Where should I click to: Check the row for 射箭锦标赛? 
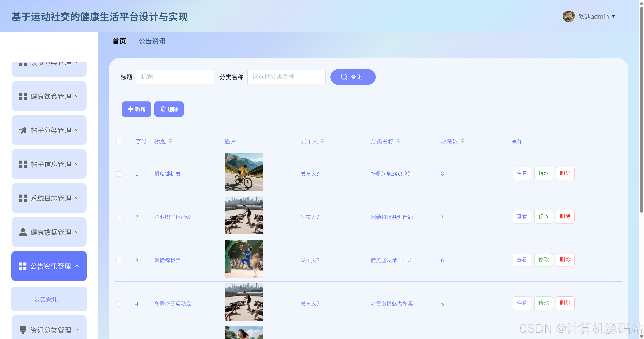[119, 260]
